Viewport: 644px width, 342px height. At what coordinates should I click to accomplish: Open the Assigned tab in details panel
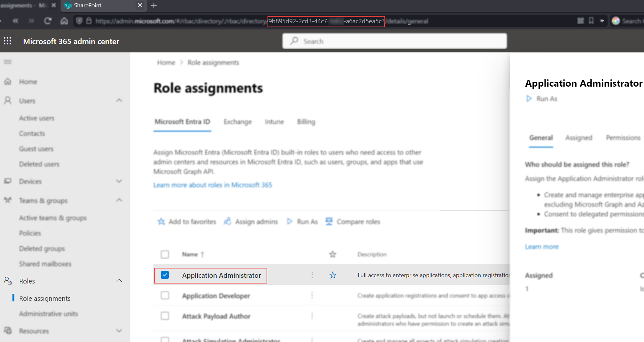(x=579, y=138)
